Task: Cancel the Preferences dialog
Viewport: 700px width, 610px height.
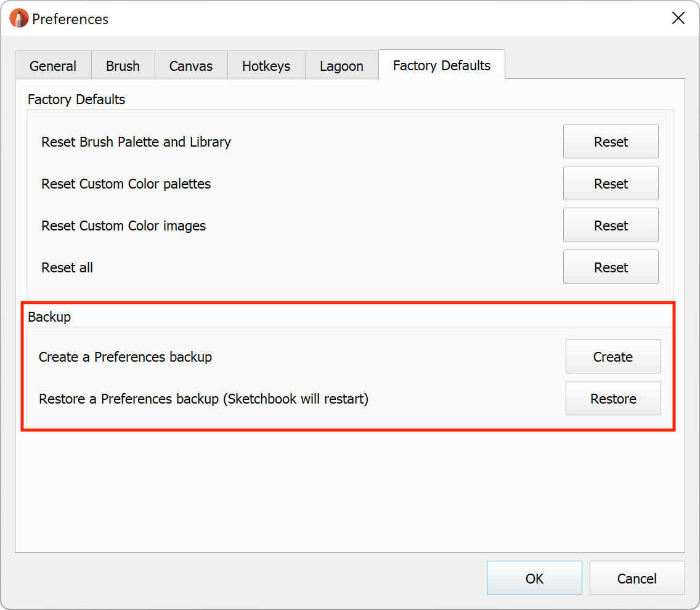Action: pos(637,579)
